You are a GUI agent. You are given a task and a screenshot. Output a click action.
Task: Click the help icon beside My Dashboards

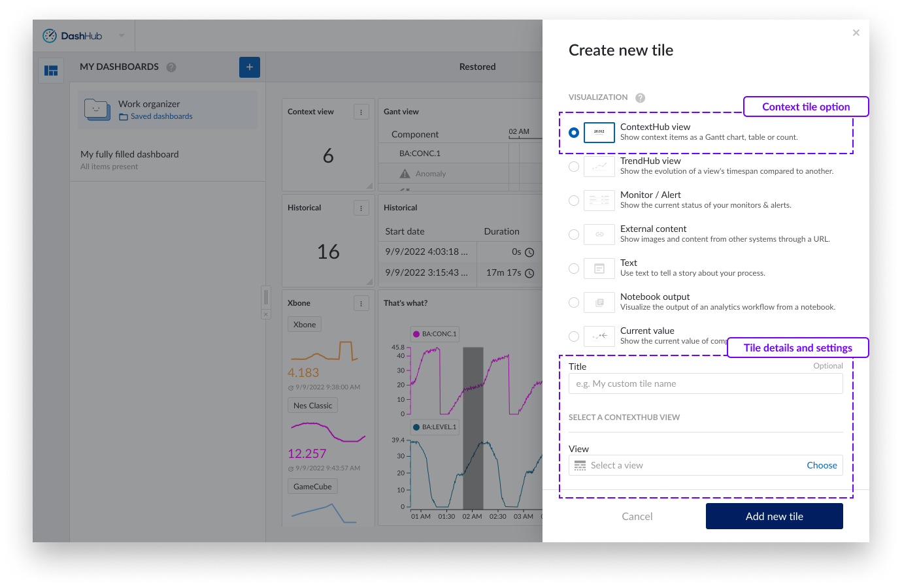pos(171,67)
